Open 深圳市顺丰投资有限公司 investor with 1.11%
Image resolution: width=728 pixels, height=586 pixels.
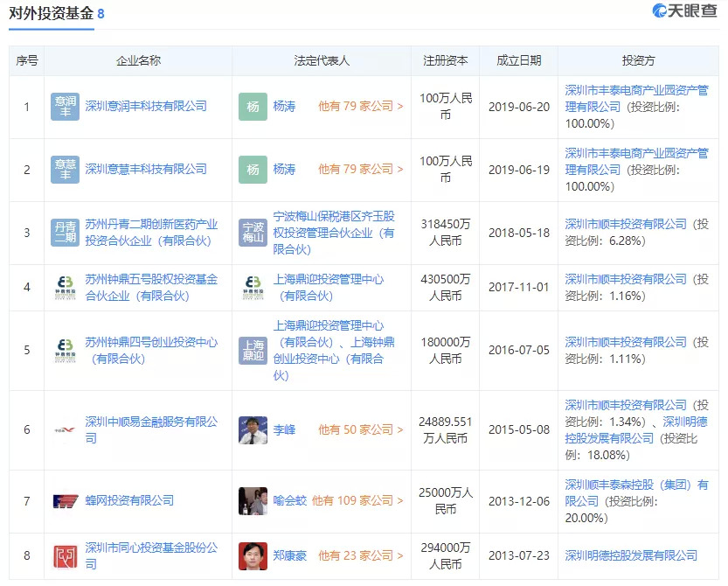pyautogui.click(x=626, y=343)
